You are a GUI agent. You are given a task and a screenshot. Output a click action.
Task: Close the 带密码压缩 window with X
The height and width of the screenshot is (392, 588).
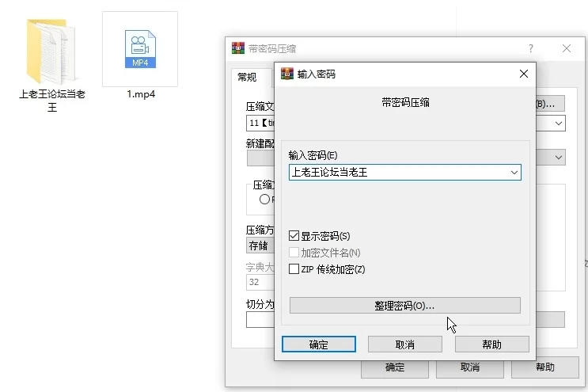tap(567, 48)
